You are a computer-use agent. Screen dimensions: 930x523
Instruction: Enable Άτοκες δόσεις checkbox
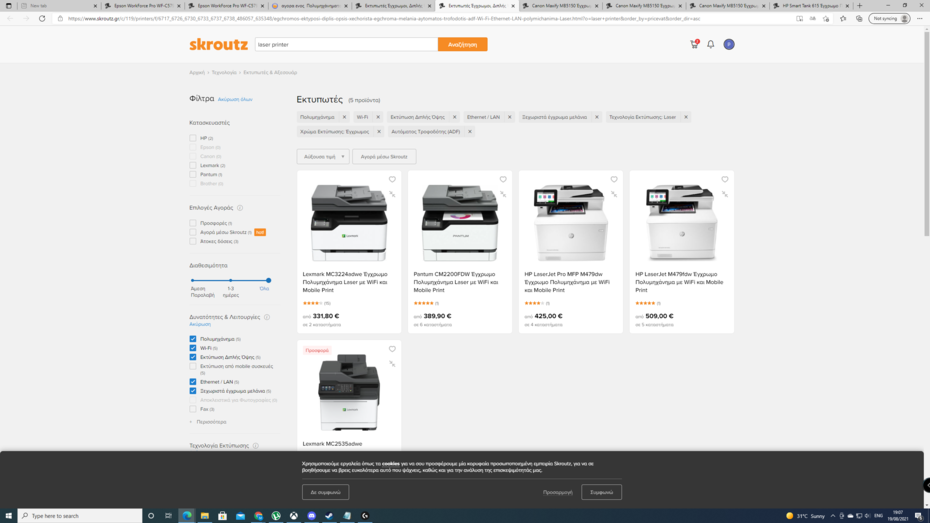(193, 241)
